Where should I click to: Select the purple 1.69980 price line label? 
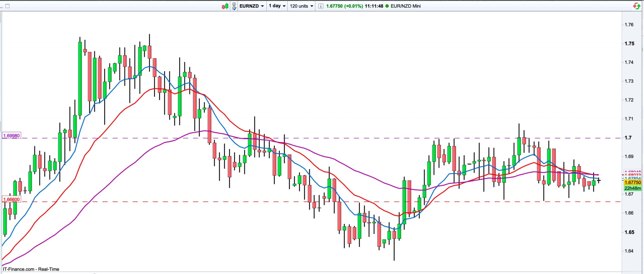tap(11, 136)
